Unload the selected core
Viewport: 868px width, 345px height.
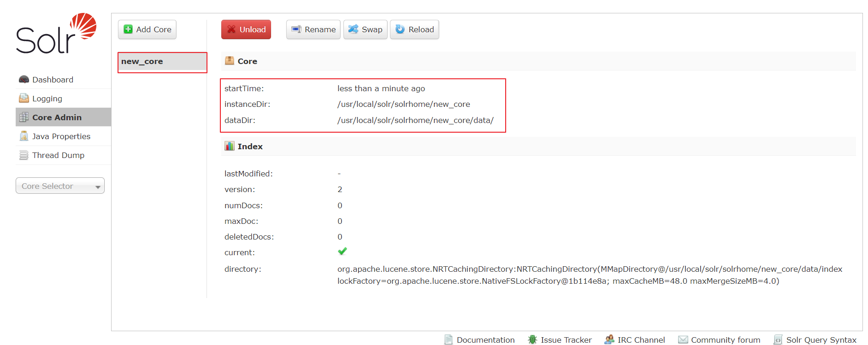click(x=246, y=29)
